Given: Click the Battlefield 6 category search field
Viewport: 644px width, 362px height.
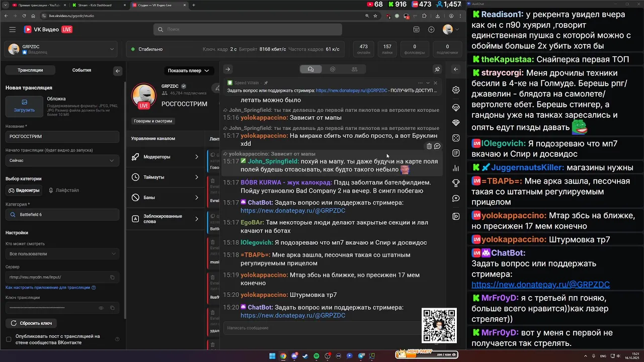Looking at the screenshot, I should [x=62, y=215].
